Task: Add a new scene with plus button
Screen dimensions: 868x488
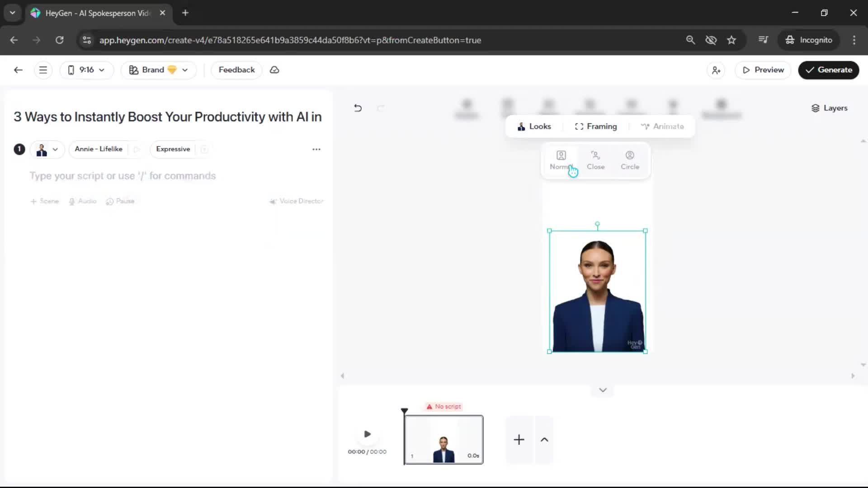Action: 519,440
